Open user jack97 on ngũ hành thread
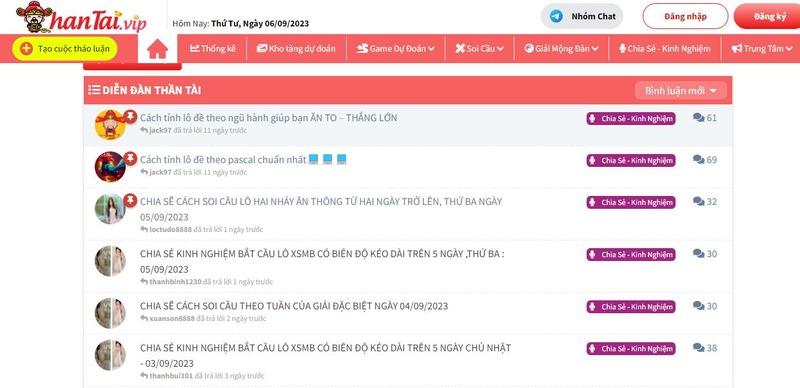The width and height of the screenshot is (800, 388). point(160,130)
